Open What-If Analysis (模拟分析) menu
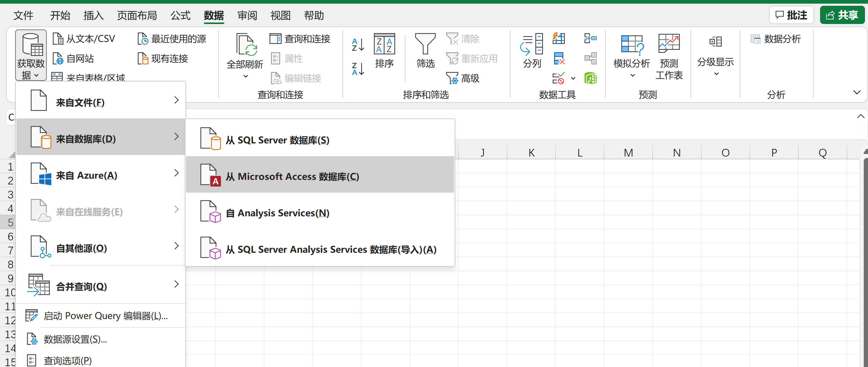The image size is (868, 367). pyautogui.click(x=632, y=56)
